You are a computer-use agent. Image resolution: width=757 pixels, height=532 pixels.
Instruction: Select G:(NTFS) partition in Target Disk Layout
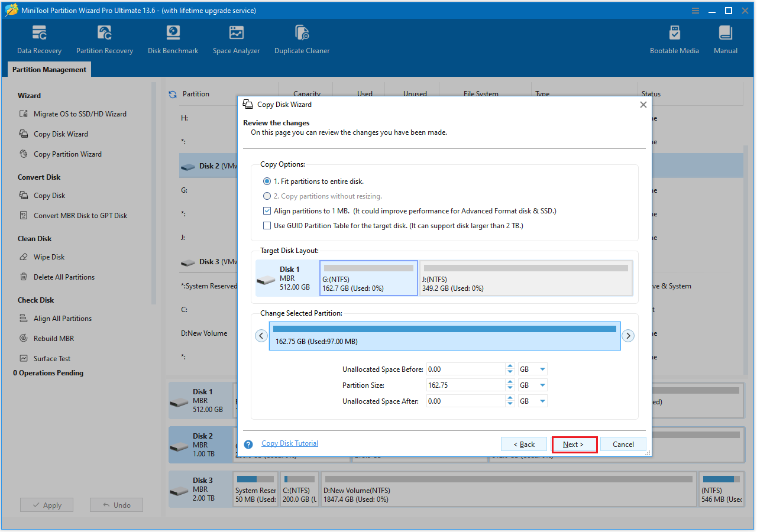(368, 278)
